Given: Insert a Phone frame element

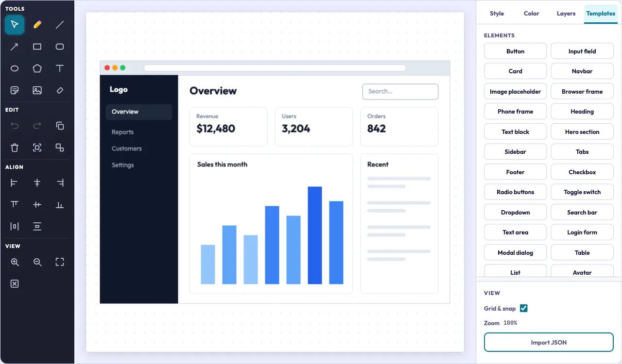Looking at the screenshot, I should point(515,112).
